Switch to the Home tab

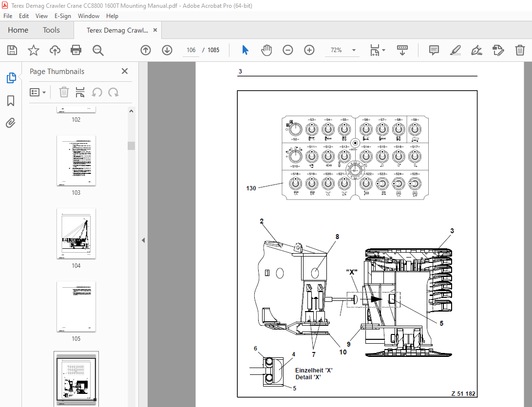coord(18,30)
